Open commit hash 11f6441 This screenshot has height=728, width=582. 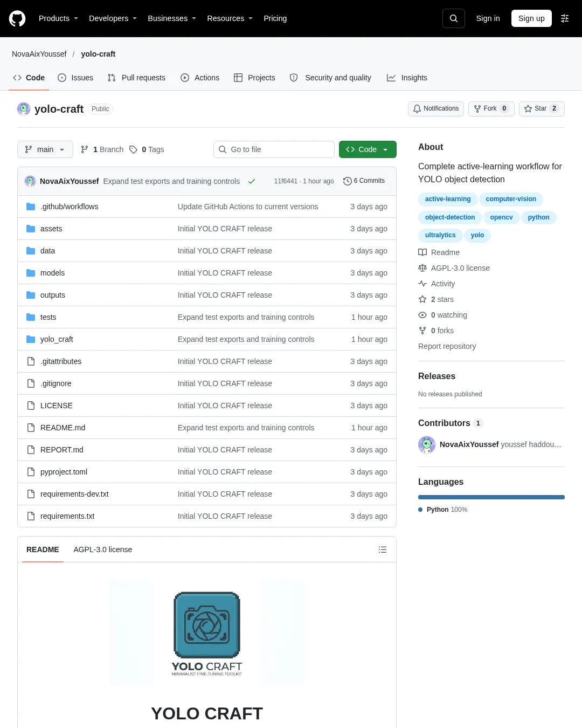coord(286,181)
